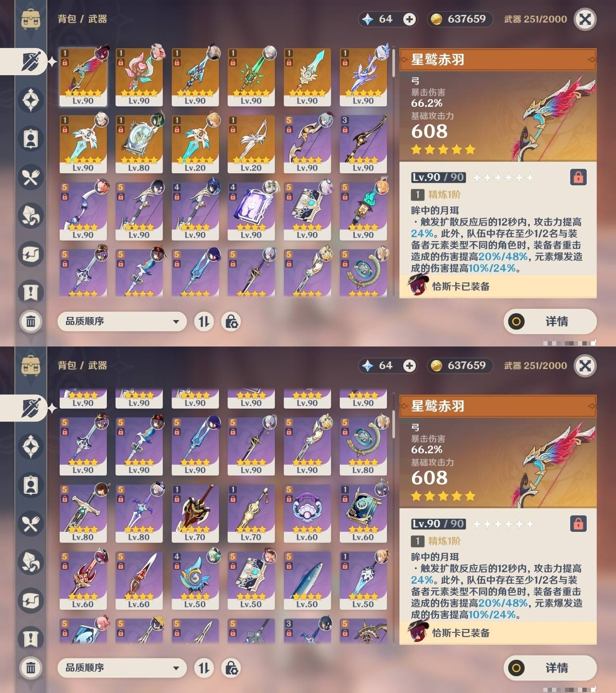This screenshot has width=616, height=693.
Task: Click the 详情 button in the upper panel
Action: coord(550,321)
